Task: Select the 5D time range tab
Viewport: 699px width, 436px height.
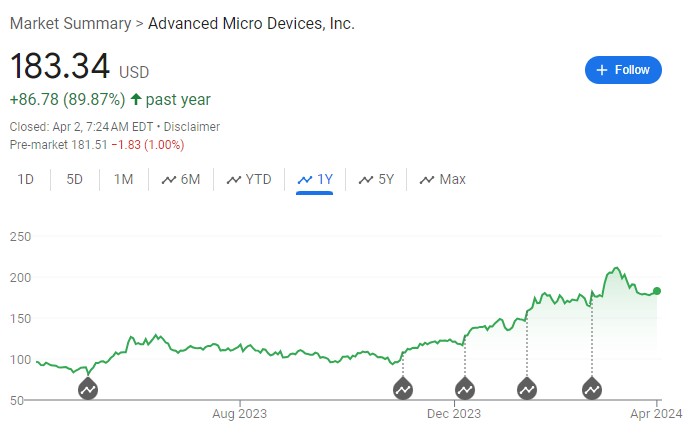Action: 75,180
